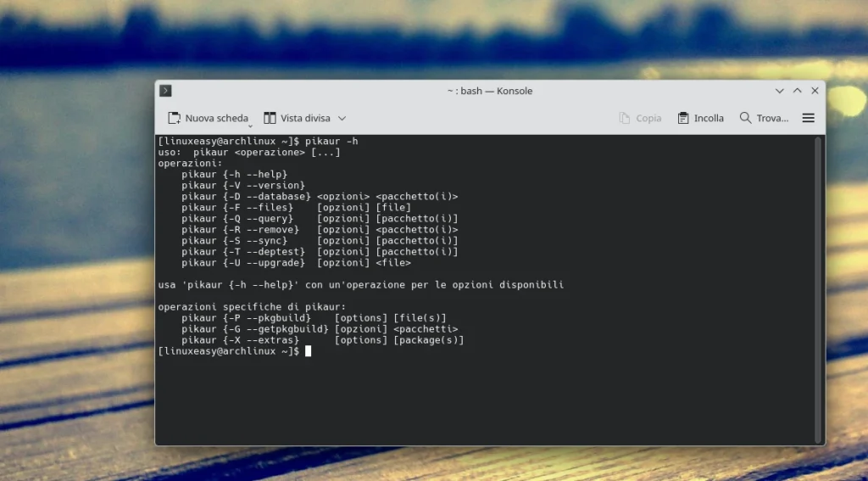868x481 pixels.
Task: Expand the Vista divisa chevron menu
Action: pos(342,118)
